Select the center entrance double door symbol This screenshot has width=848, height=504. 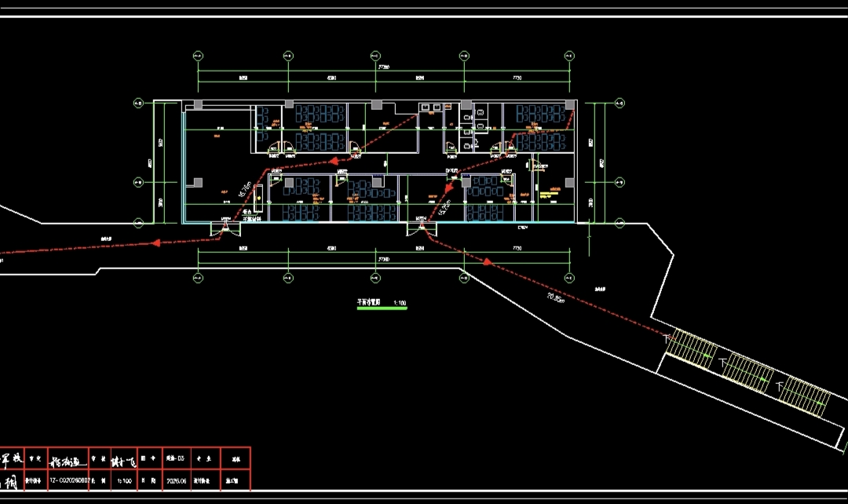[422, 228]
